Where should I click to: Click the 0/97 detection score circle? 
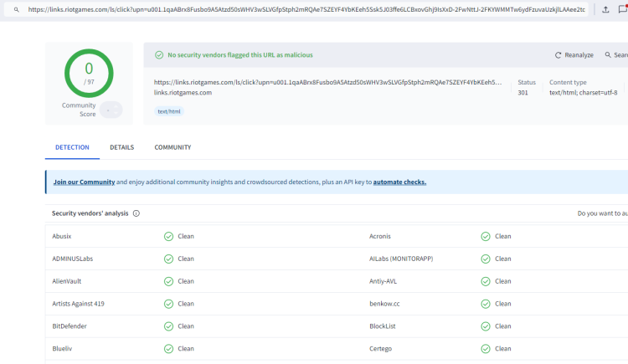89,74
